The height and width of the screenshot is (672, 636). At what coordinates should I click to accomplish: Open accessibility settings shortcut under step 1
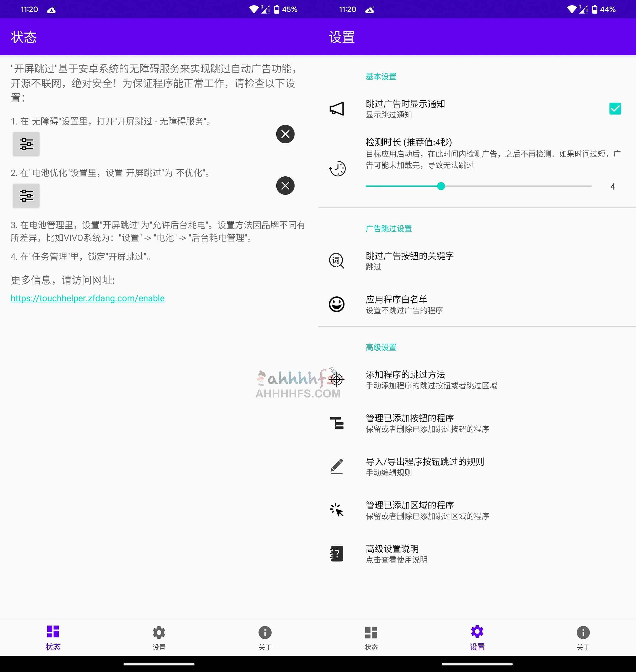click(x=26, y=144)
